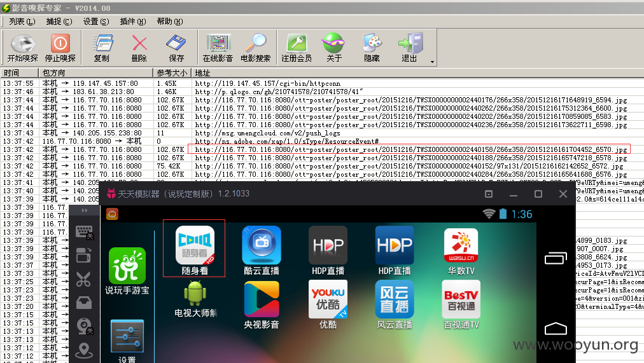Delete entry with 删除 red X icon
The width and height of the screenshot is (644, 363).
139,48
